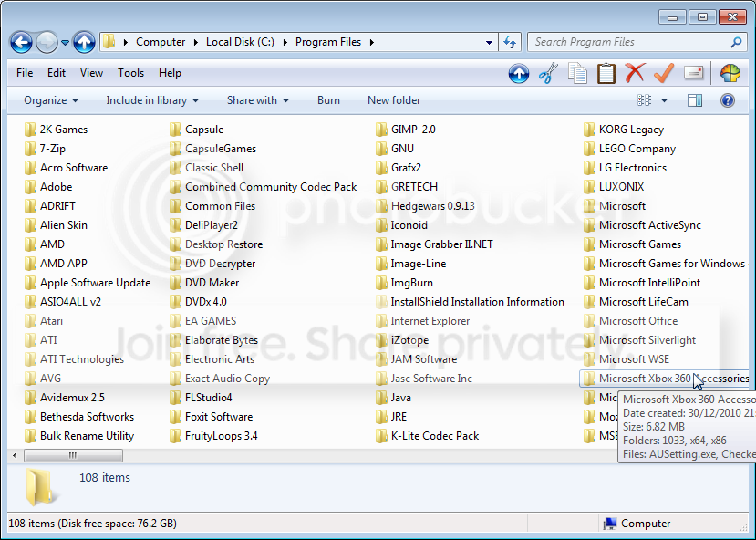This screenshot has width=756, height=540.
Task: Click the search magnifier icon
Action: [736, 43]
